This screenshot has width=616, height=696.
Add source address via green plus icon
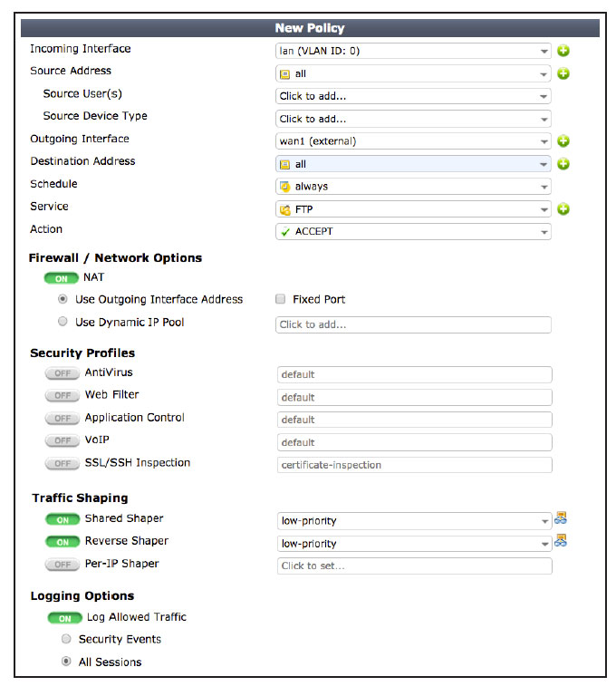tap(563, 73)
